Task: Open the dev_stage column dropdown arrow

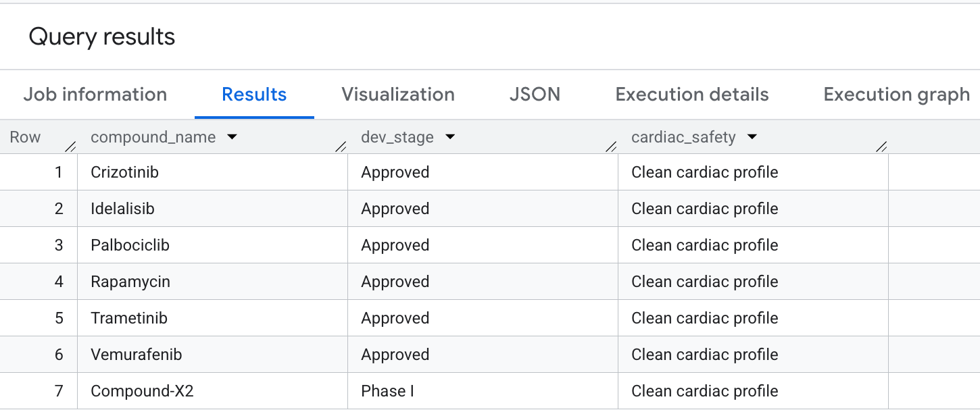Action: tap(450, 137)
